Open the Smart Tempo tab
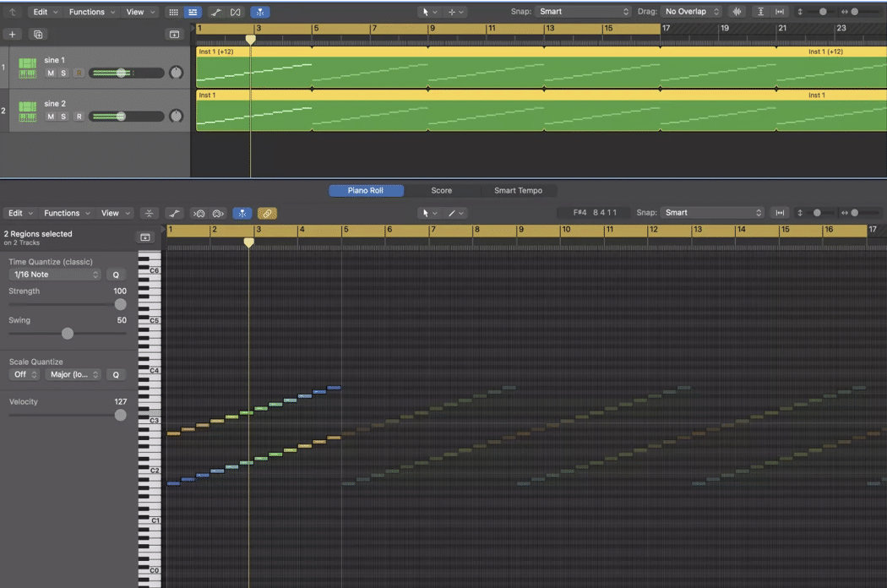The height and width of the screenshot is (588, 887). click(x=518, y=191)
